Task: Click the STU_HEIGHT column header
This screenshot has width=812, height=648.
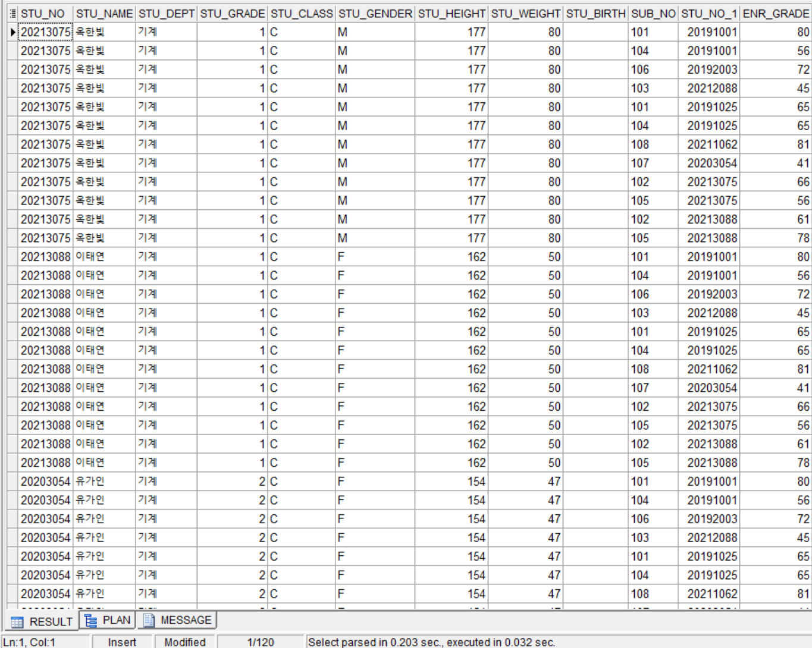Action: pyautogui.click(x=452, y=13)
